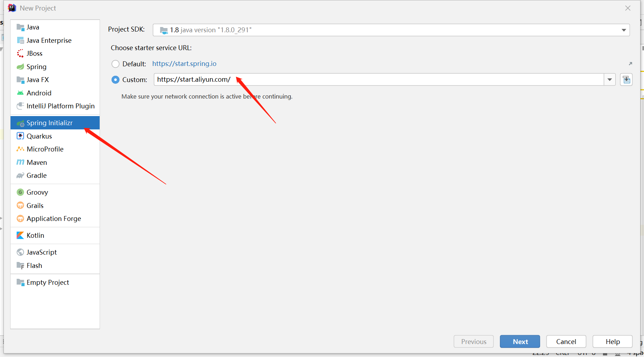Click the Cancel button
The image size is (644, 357).
566,342
